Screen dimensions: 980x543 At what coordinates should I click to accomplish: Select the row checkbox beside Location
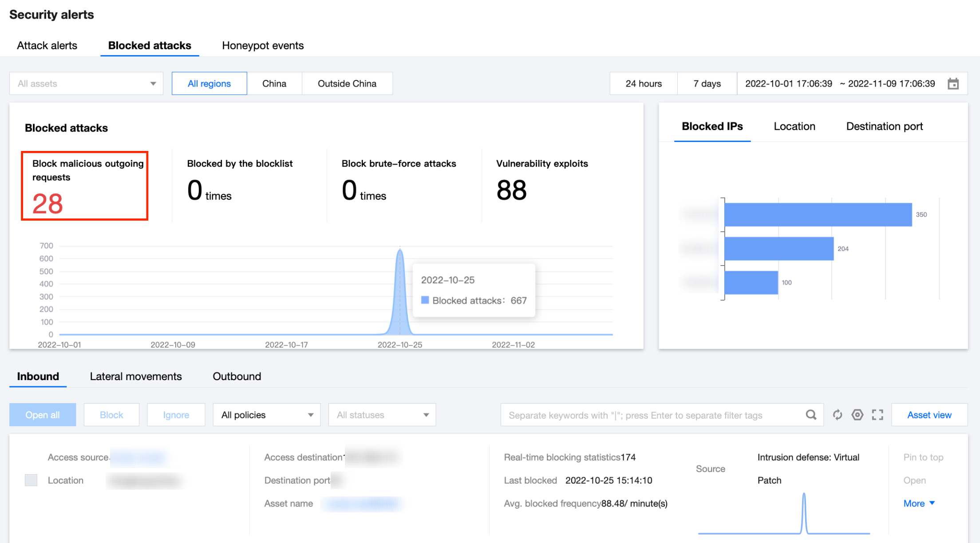point(31,480)
